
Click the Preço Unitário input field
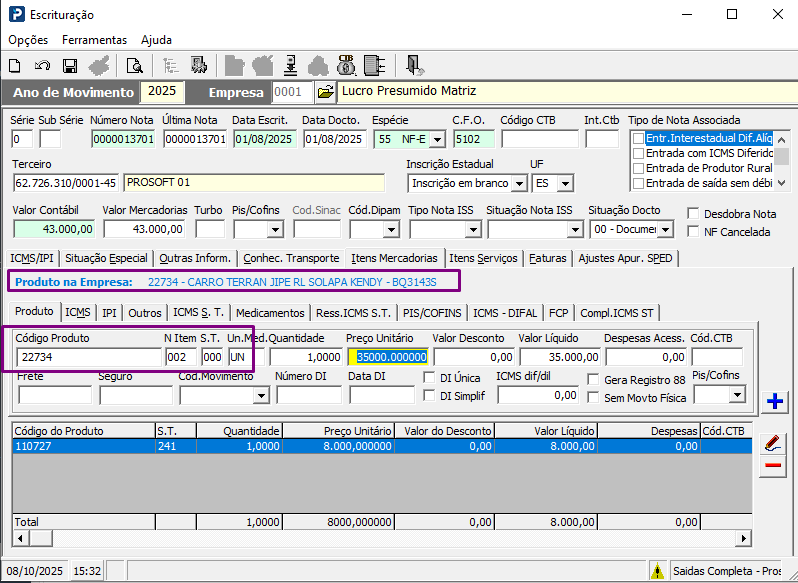pos(388,356)
